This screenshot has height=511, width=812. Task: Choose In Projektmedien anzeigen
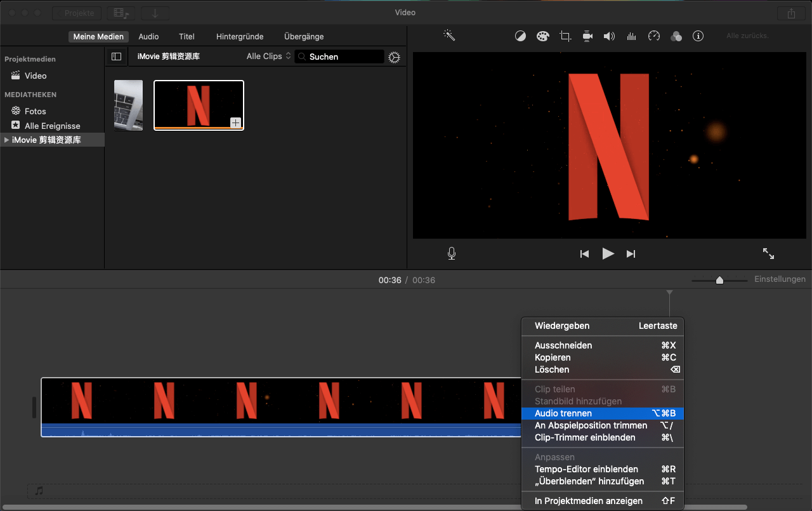pyautogui.click(x=603, y=501)
